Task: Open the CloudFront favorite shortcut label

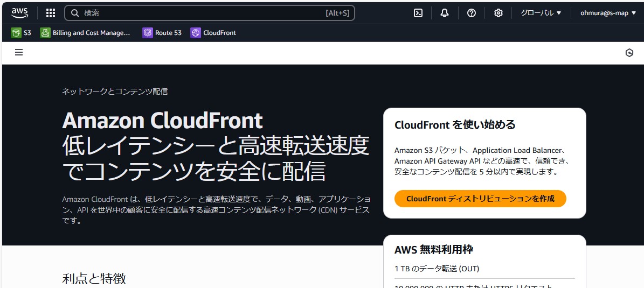Action: pos(220,33)
